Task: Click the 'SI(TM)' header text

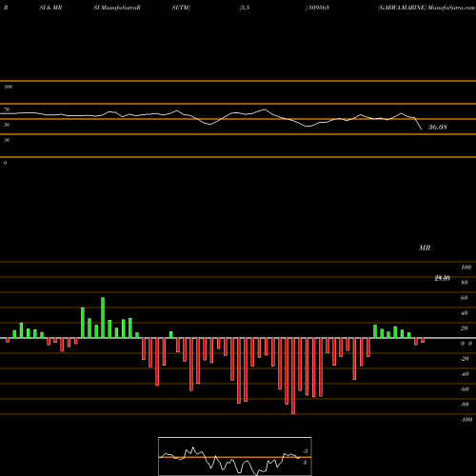Action: click(181, 8)
